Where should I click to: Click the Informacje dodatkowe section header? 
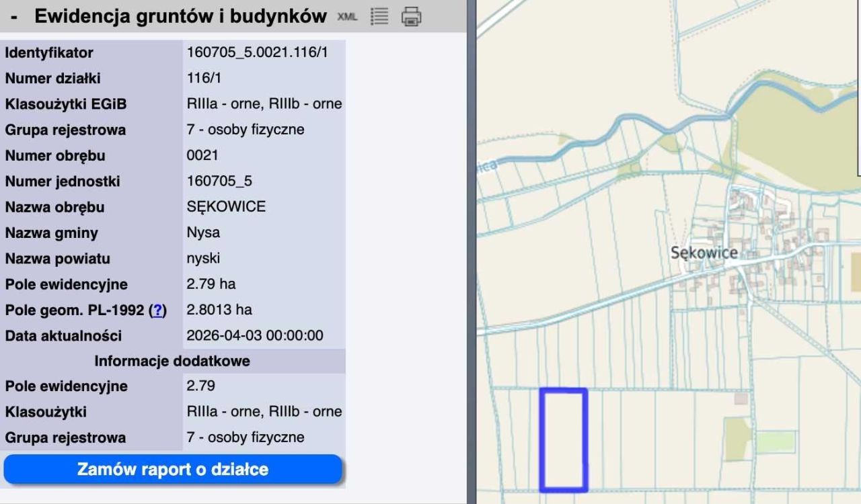coord(172,361)
